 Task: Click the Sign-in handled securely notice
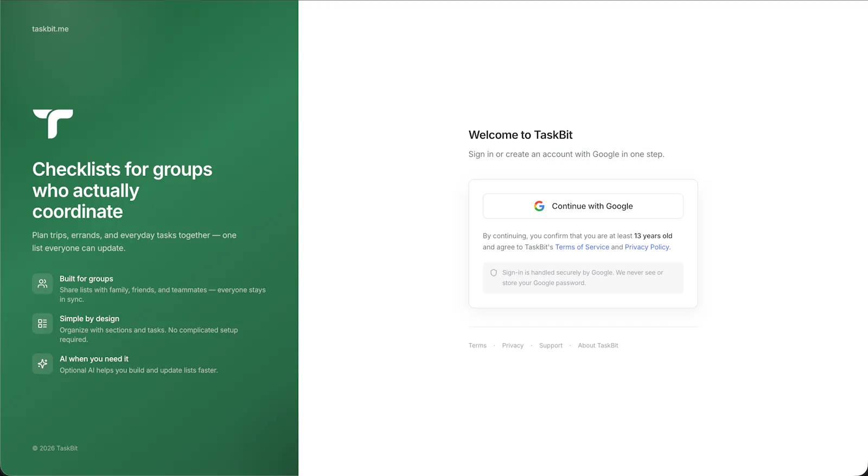[583, 278]
